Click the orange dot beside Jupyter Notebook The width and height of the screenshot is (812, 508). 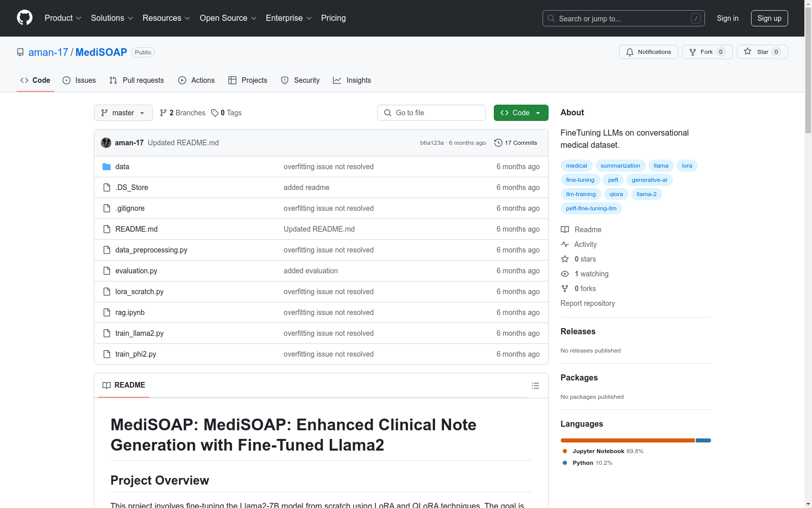click(565, 451)
